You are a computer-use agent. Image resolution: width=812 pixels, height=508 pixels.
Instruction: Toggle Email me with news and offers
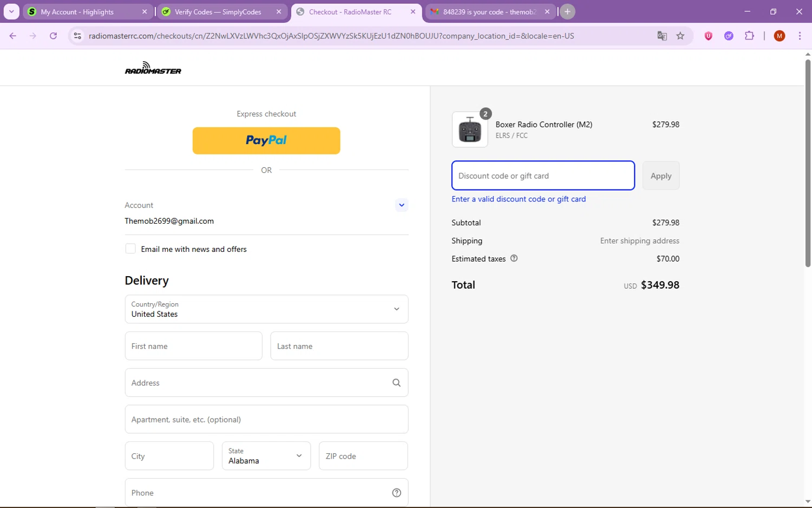(x=130, y=249)
